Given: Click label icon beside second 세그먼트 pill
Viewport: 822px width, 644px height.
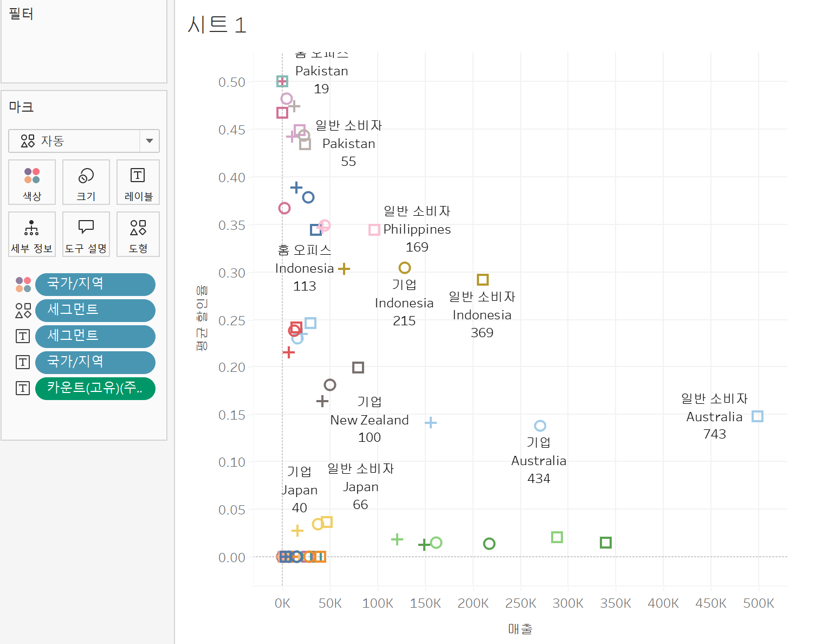Looking at the screenshot, I should 23,336.
